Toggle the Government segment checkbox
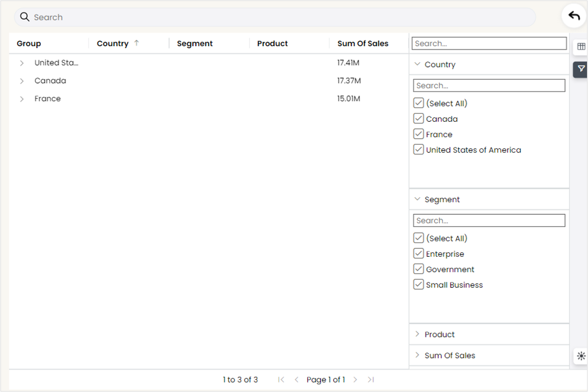 tap(419, 269)
